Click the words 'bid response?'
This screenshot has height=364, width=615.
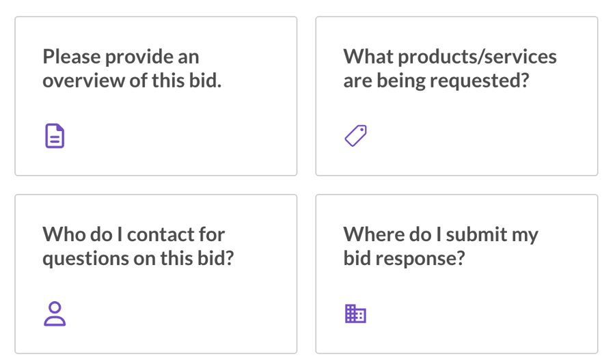coord(404,258)
